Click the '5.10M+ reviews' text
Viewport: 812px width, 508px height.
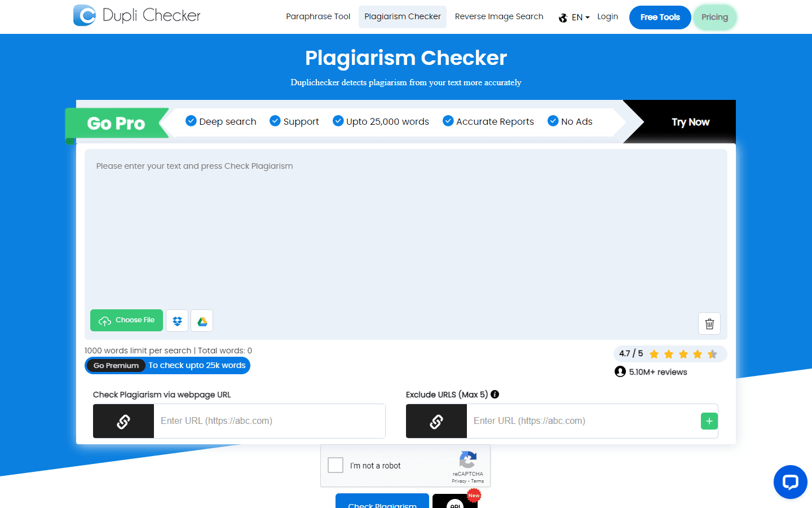point(658,372)
